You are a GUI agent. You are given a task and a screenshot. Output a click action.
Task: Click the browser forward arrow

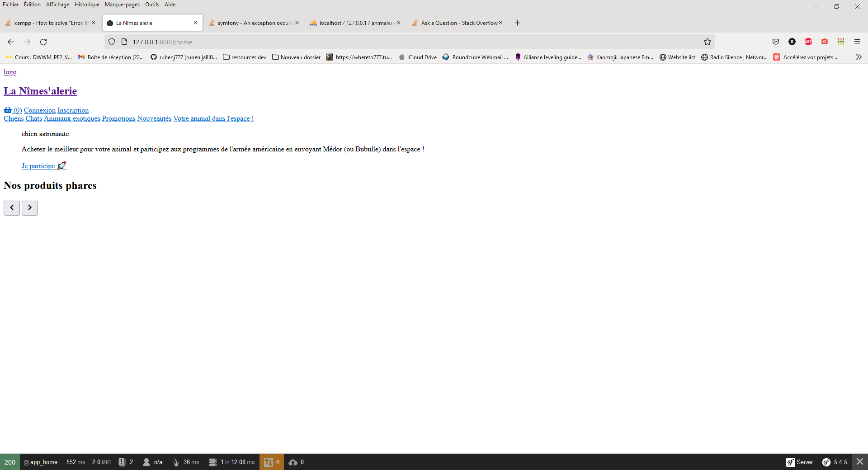pyautogui.click(x=27, y=42)
